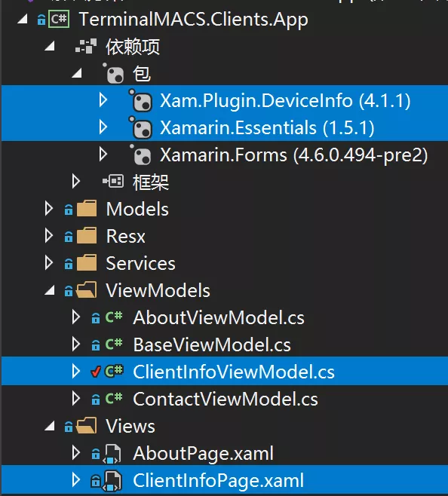Click the XAML file icon of ClientInfoPage.xaml
448x496 pixels.
click(x=112, y=481)
